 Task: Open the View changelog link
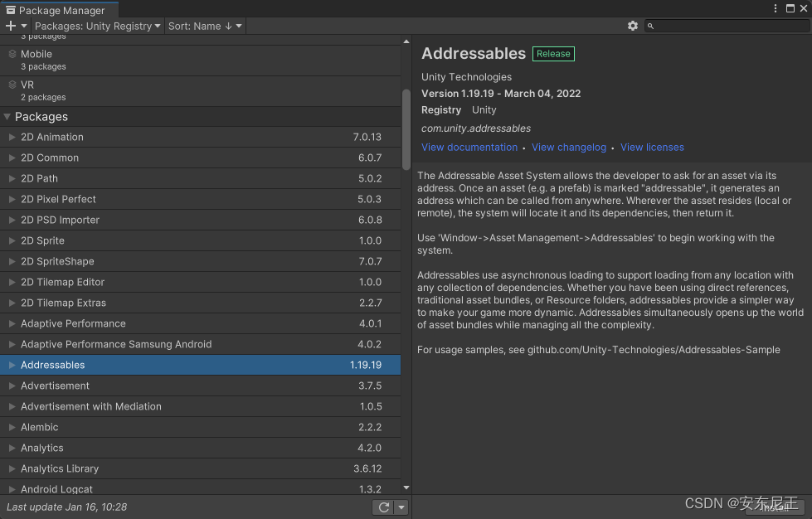(569, 148)
